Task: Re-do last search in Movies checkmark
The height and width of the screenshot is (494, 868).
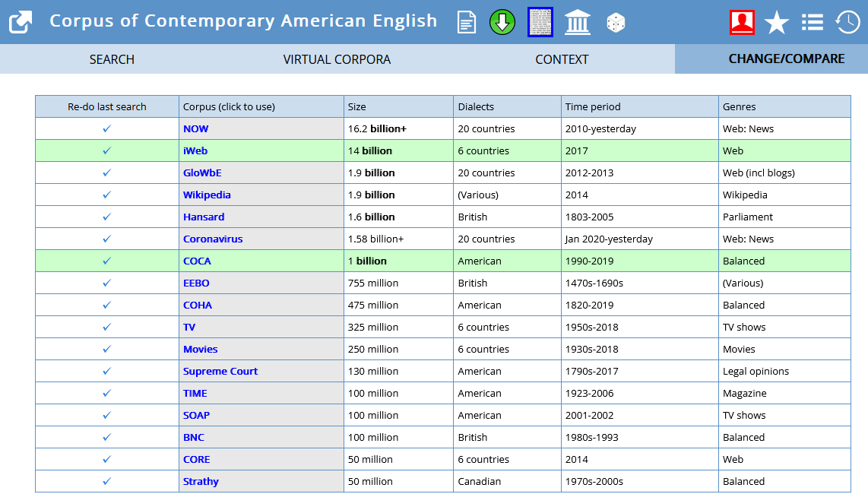Action: pyautogui.click(x=107, y=350)
